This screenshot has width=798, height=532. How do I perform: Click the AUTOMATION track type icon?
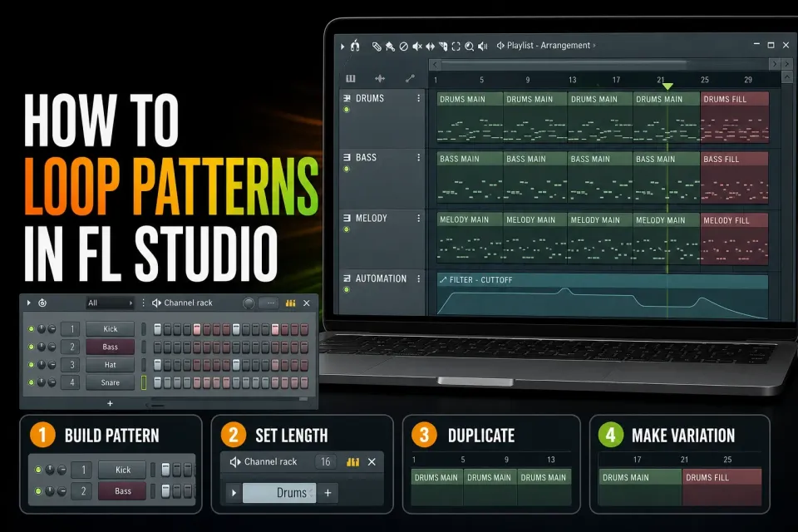tap(347, 278)
